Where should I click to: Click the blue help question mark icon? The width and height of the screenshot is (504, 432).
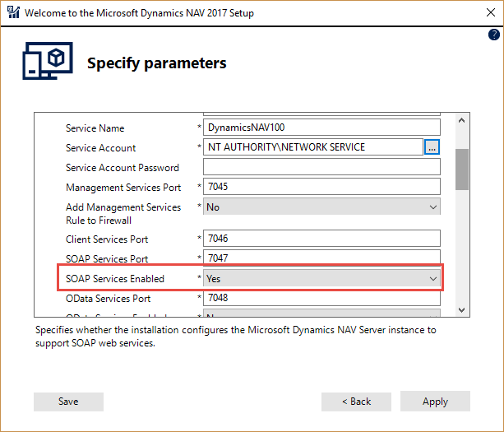(x=494, y=35)
